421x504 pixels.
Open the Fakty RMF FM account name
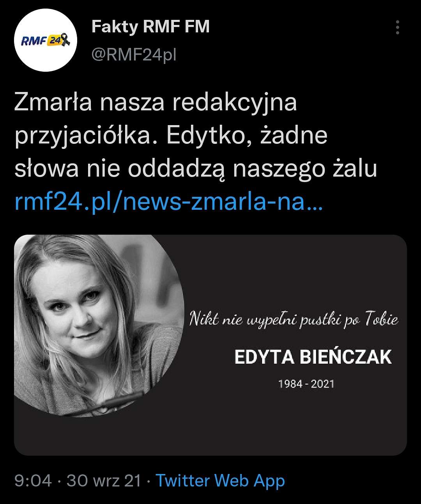(150, 27)
